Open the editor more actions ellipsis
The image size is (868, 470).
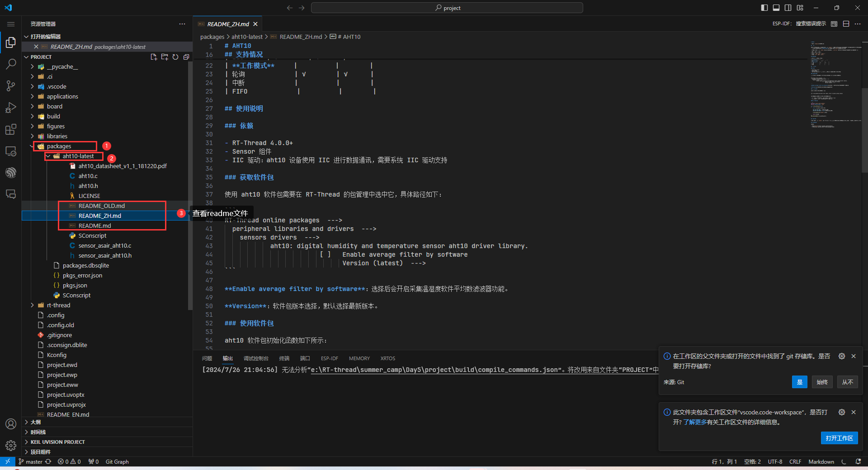858,24
